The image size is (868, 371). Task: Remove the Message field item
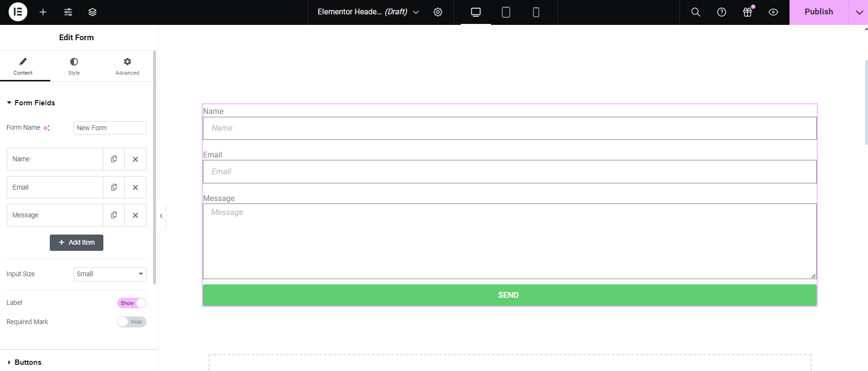click(135, 215)
